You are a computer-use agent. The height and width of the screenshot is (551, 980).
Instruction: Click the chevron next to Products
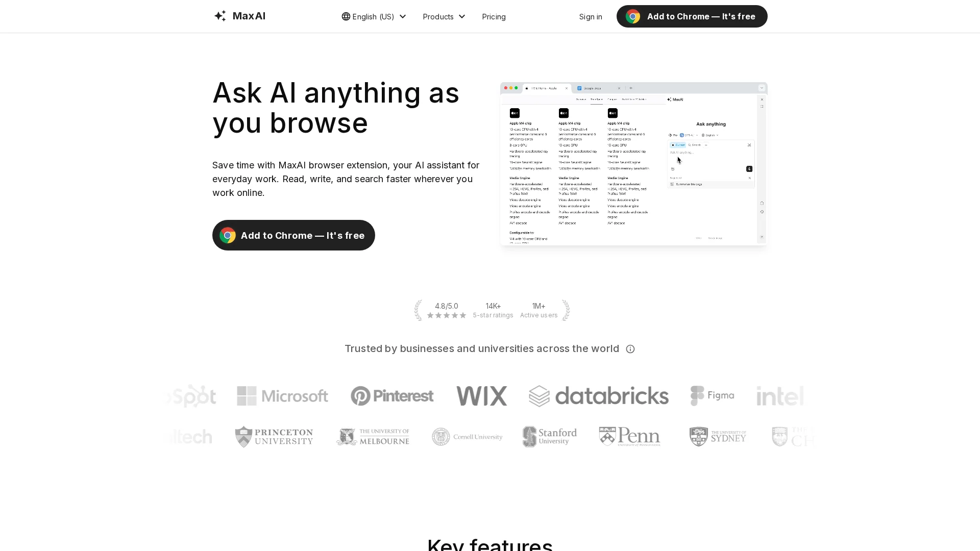click(x=462, y=16)
